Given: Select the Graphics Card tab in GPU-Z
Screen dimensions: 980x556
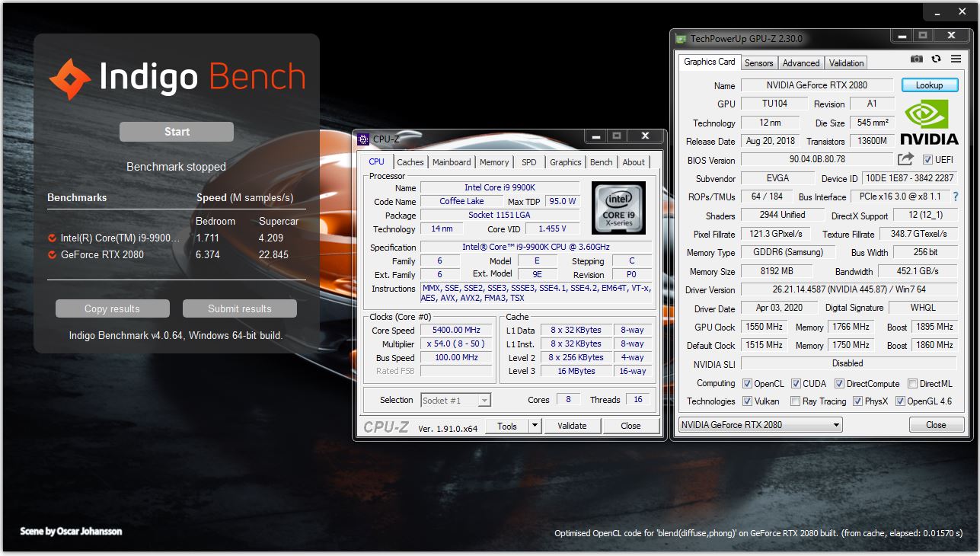Looking at the screenshot, I should click(710, 62).
